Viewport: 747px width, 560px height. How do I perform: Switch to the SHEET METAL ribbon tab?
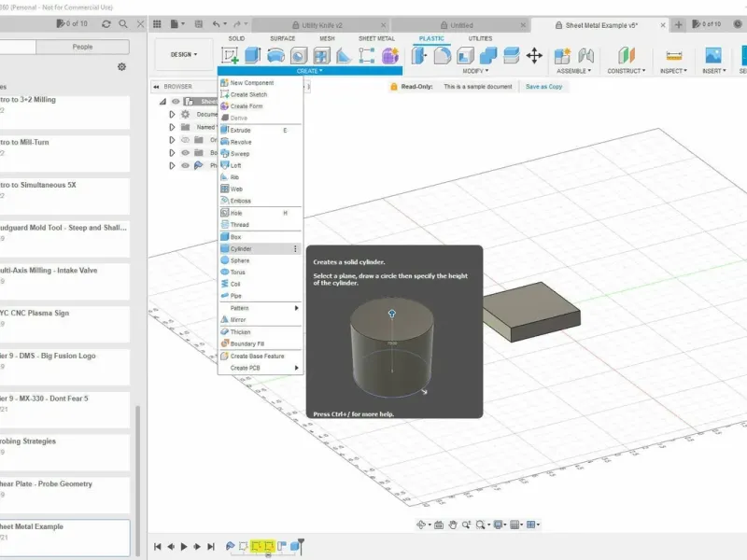375,38
